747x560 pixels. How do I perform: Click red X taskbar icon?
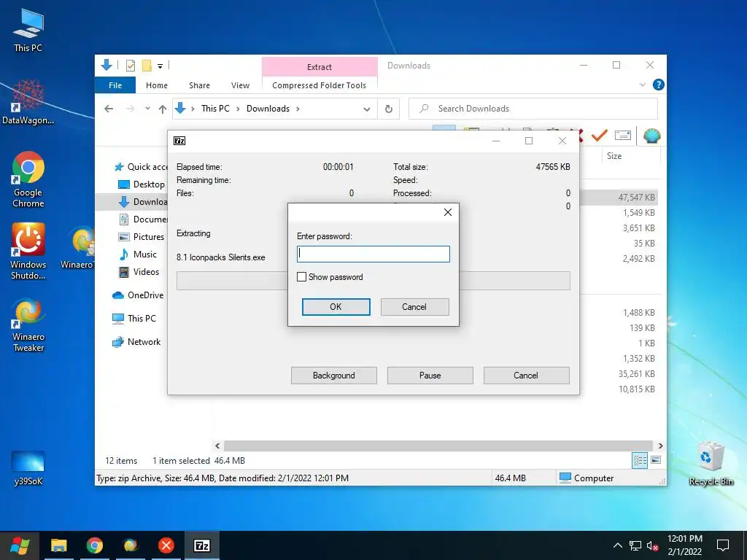tap(166, 545)
